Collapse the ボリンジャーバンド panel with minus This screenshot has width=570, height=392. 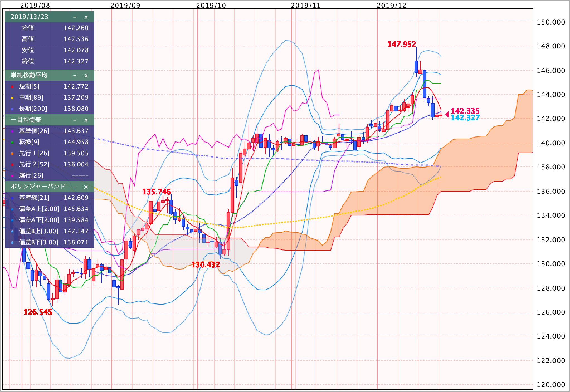point(75,187)
